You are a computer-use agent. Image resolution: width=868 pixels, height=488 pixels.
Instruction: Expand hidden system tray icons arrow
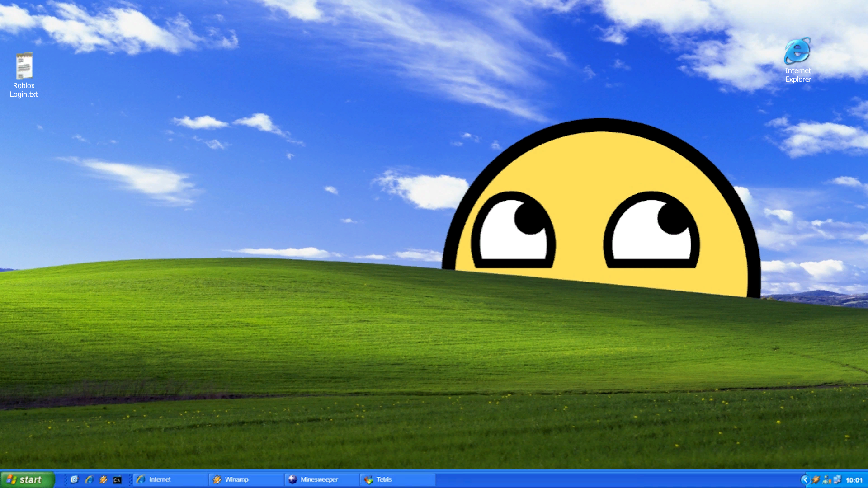click(x=805, y=480)
